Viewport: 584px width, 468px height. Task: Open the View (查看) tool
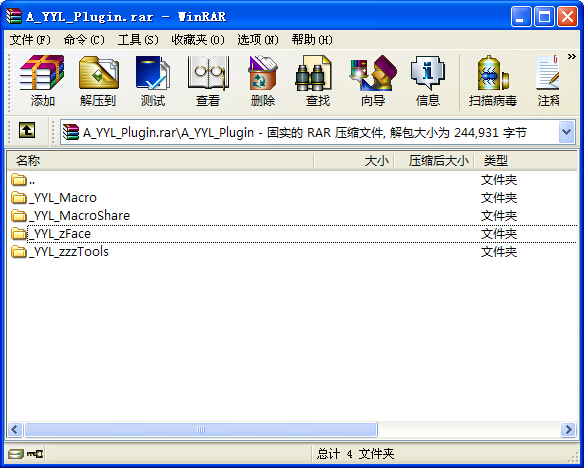[208, 80]
